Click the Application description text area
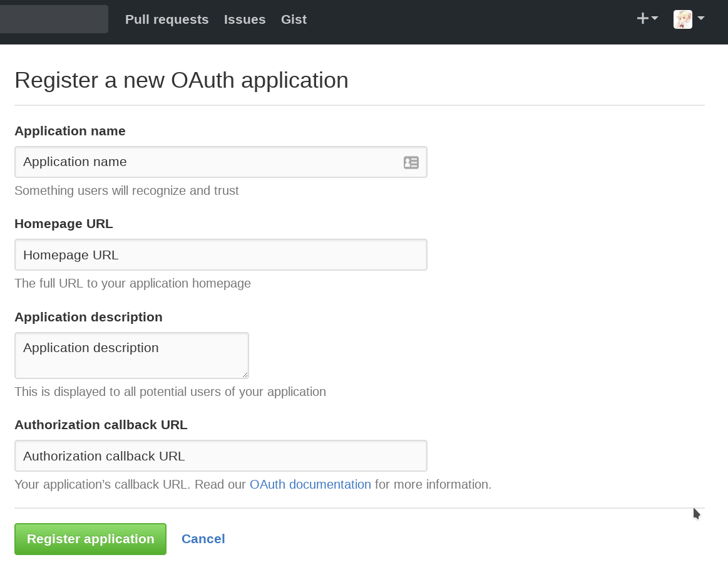The image size is (728, 572). 131,354
